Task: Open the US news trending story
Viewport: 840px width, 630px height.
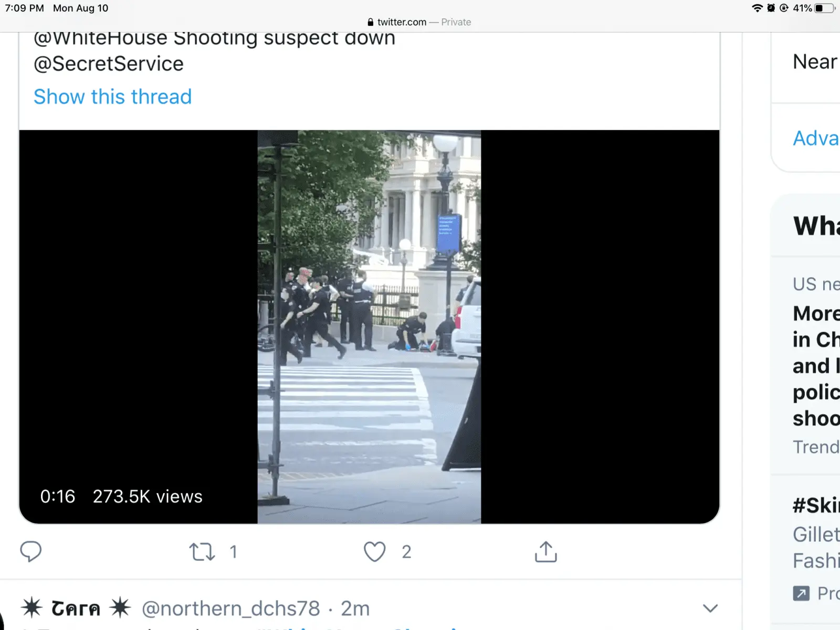Action: [x=816, y=365]
